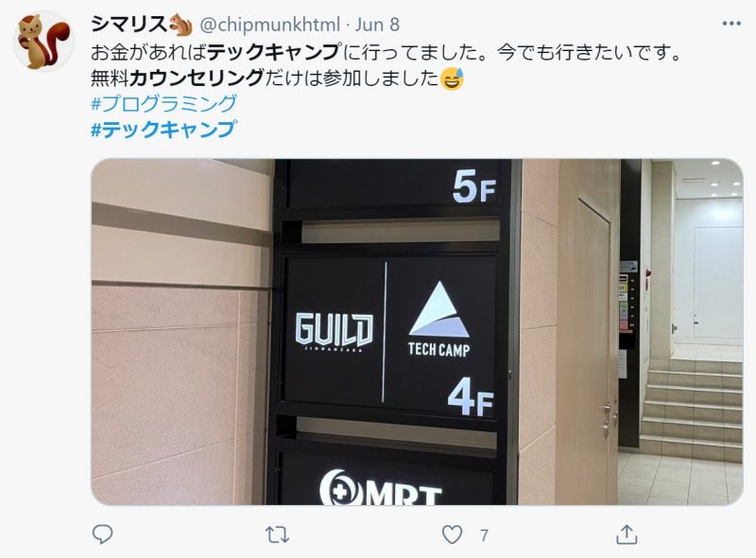Click the #テックキャンプ hashtag
Screen dimensions: 756x558
coord(163,130)
